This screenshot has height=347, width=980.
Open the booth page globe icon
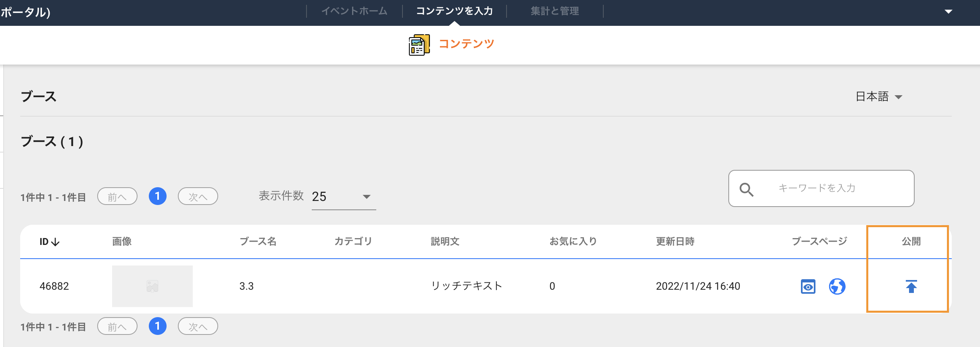pos(837,287)
